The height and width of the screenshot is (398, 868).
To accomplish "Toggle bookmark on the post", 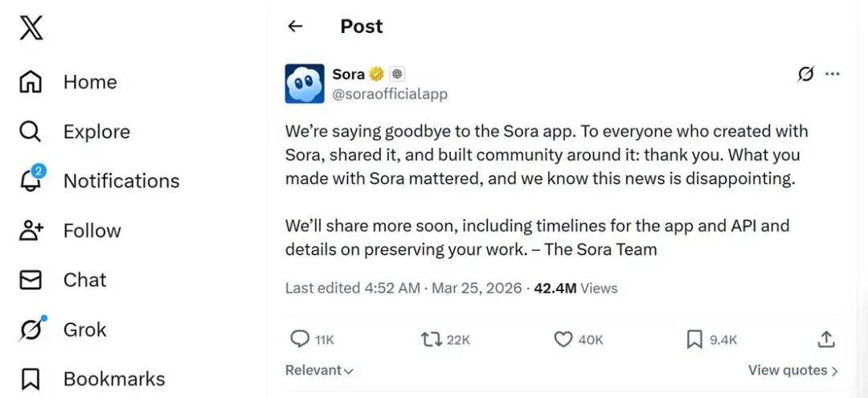I will click(x=694, y=340).
